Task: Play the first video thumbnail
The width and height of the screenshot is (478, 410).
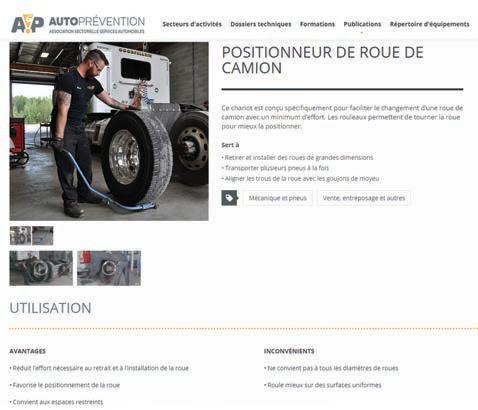Action: 41,268
